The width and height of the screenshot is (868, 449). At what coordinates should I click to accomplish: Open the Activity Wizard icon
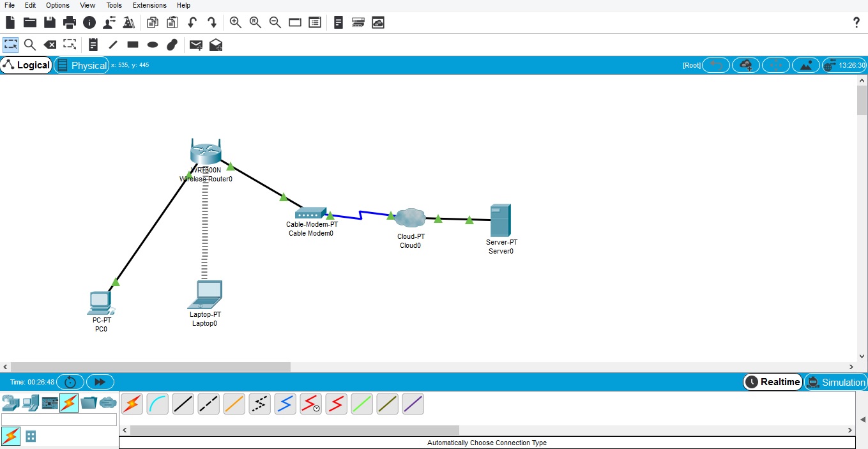click(129, 22)
